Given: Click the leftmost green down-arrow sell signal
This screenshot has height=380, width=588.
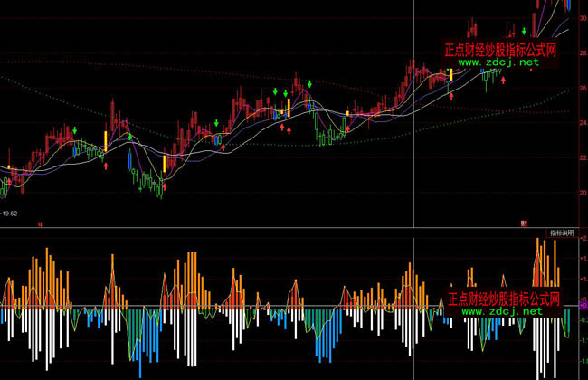Looking at the screenshot, I should [76, 131].
